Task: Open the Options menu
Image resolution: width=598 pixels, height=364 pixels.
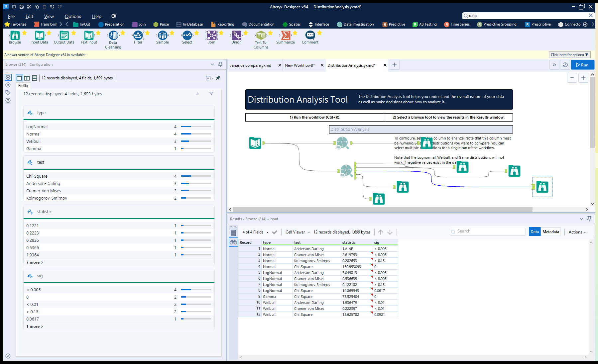Action: coord(72,16)
